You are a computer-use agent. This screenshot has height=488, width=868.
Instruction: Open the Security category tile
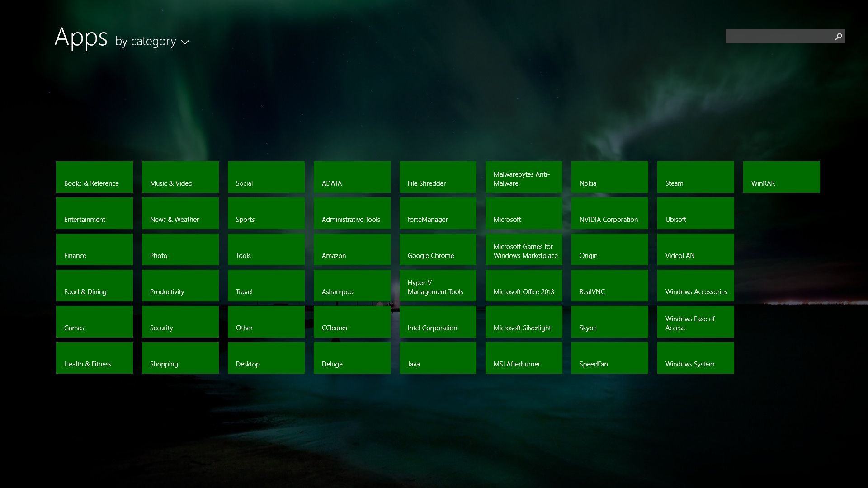[x=180, y=322]
